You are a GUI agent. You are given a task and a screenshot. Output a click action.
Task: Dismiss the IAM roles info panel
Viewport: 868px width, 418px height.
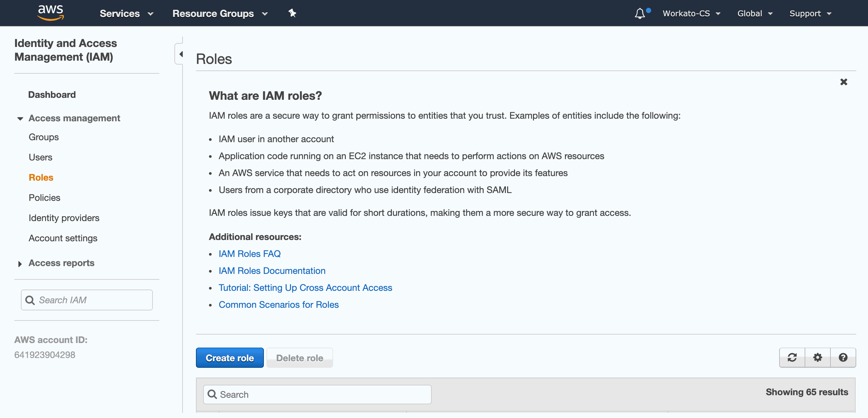coord(844,82)
